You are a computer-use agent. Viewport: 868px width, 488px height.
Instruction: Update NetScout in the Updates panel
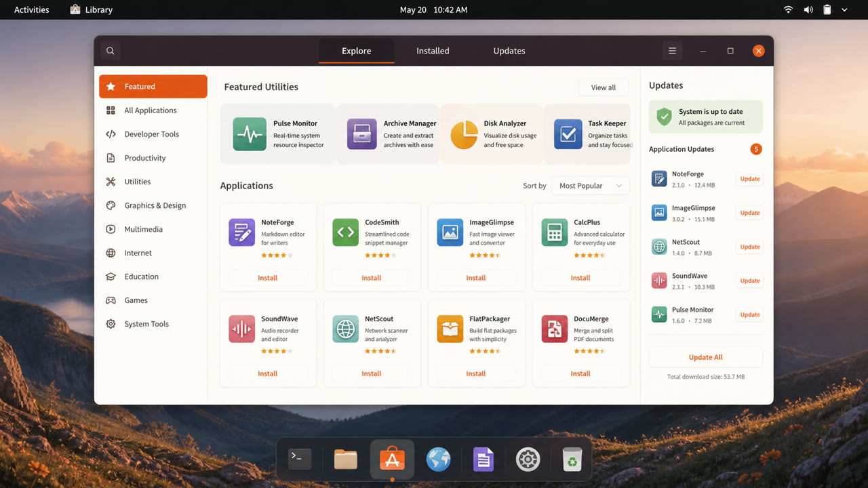pyautogui.click(x=750, y=247)
